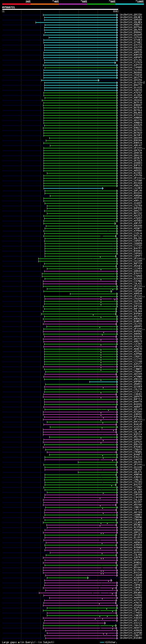Viewport: 146px width, 644px height.
Task: Click the UniRef100_C6PDA5 label
Action: [x=131, y=291]
